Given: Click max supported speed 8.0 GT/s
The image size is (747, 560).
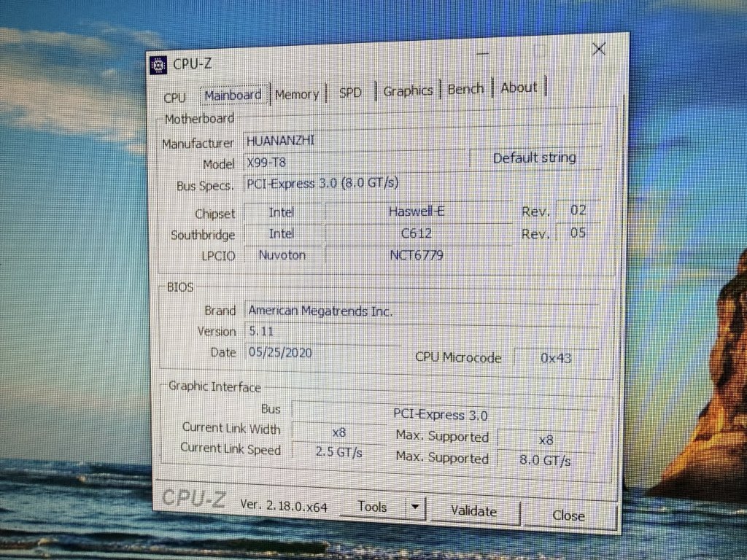Looking at the screenshot, I should pos(546,461).
